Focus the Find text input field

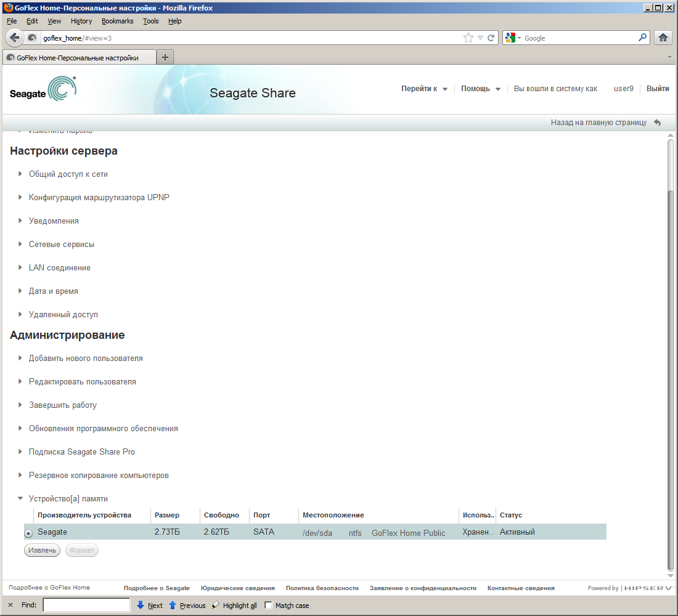86,605
